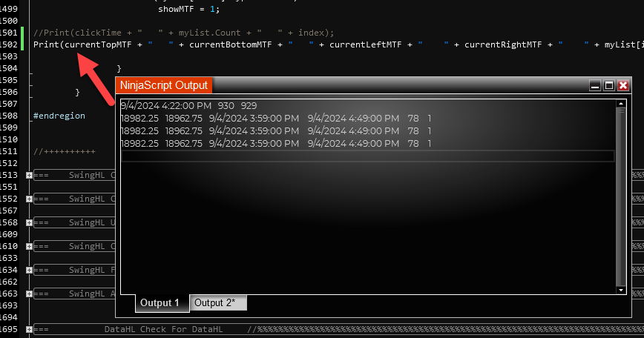Expand collapsed region at line 1634
The height and width of the screenshot is (338, 644).
(x=29, y=271)
